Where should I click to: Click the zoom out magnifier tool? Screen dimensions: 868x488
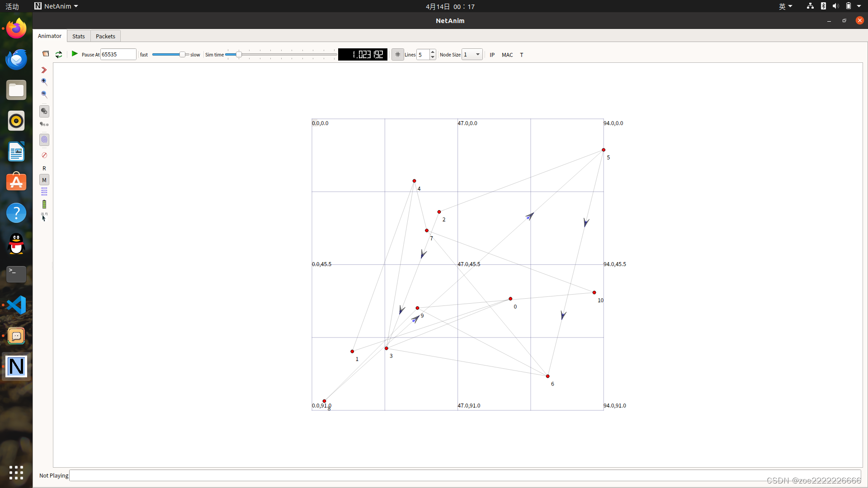(44, 94)
